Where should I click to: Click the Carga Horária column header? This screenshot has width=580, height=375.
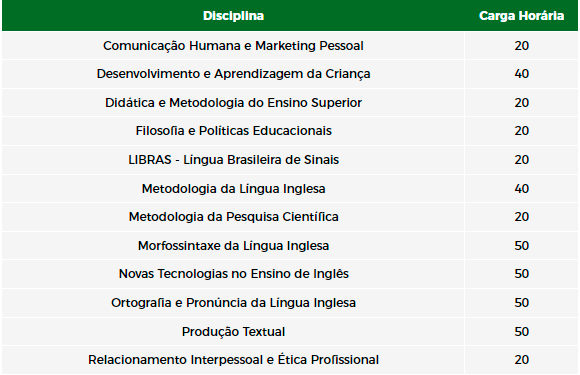click(521, 16)
